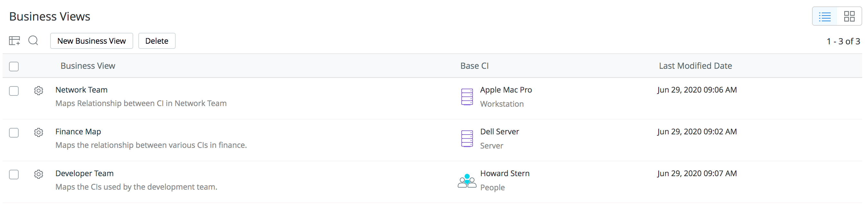Viewport: 868px width, 216px height.
Task: Click the Last Modified Date column header
Action: point(695,66)
